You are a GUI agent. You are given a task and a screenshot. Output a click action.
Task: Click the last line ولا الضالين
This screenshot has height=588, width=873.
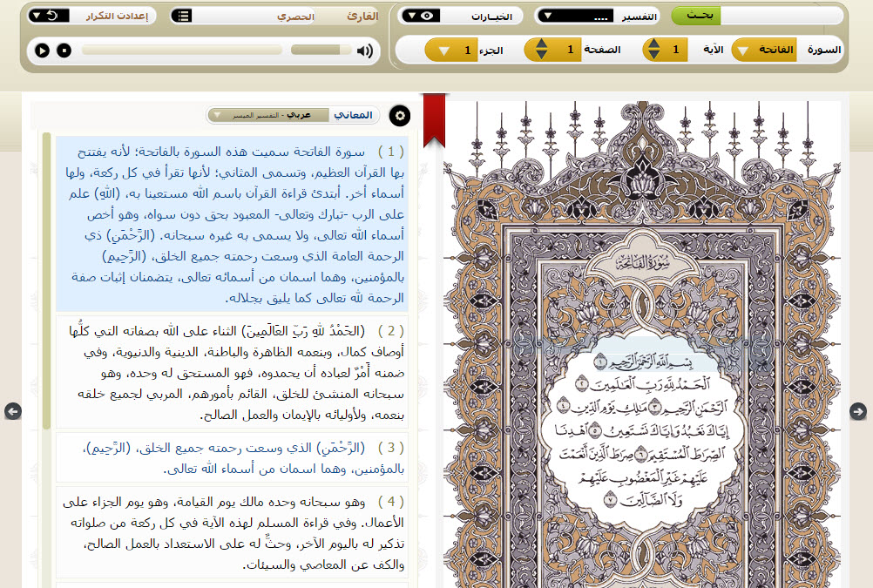click(x=644, y=500)
